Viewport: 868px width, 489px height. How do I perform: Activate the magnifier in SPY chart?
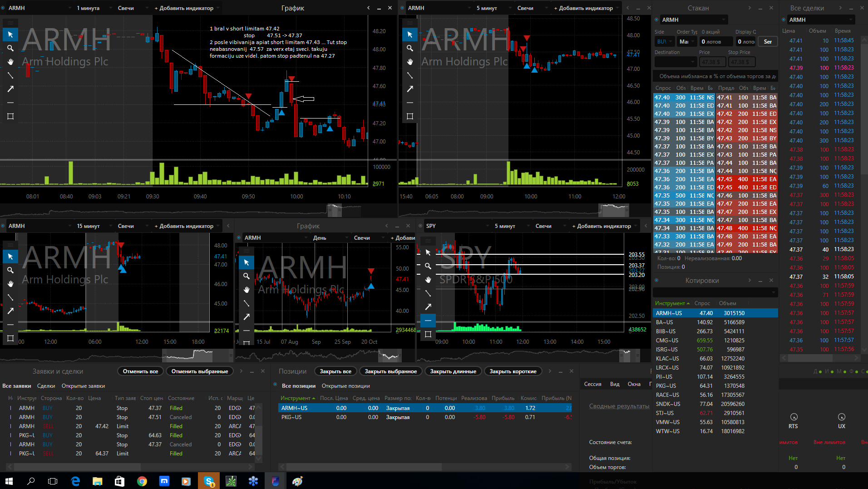pyautogui.click(x=428, y=266)
